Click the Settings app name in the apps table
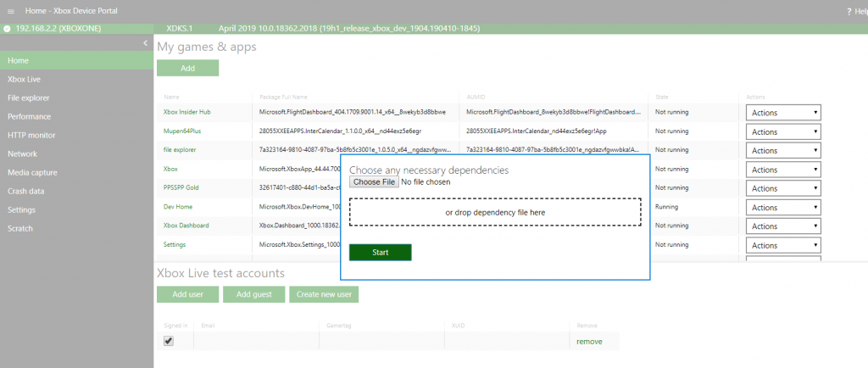This screenshot has height=368, width=868. click(175, 244)
